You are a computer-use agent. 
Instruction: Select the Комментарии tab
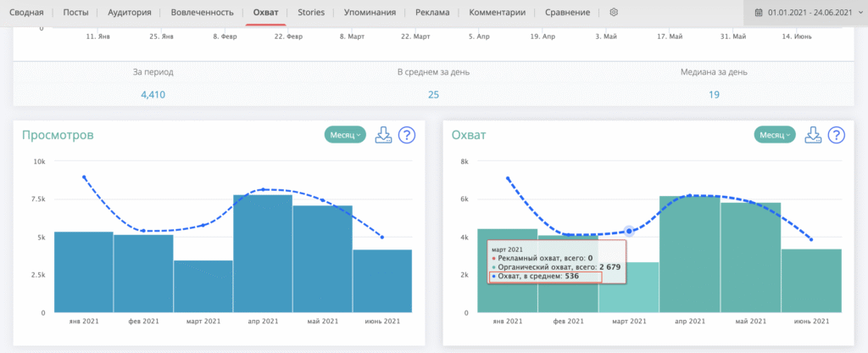[497, 13]
